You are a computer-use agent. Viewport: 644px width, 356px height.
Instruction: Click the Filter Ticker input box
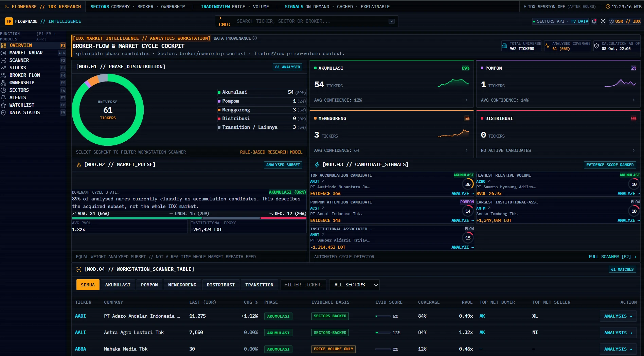[x=304, y=285]
